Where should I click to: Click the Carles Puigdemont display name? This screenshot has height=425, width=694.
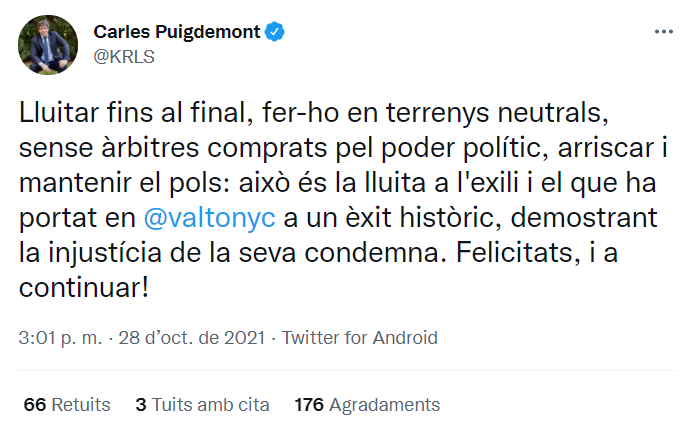click(176, 33)
